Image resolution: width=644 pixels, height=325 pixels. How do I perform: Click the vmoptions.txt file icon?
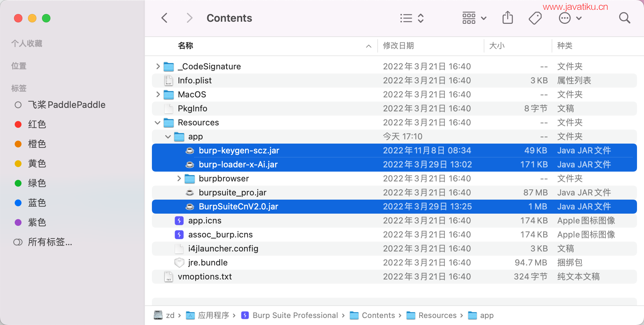pyautogui.click(x=169, y=277)
